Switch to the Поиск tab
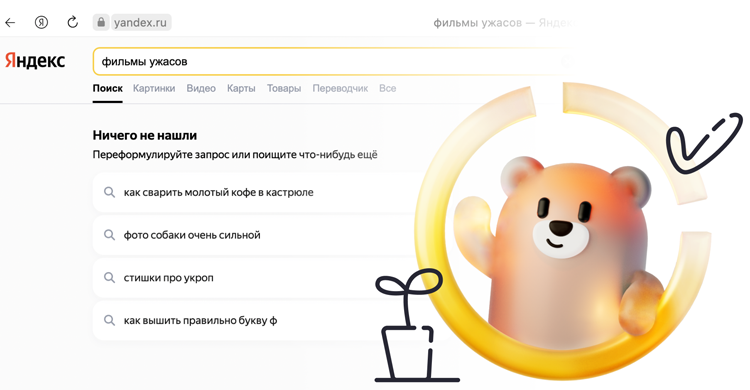 108,88
